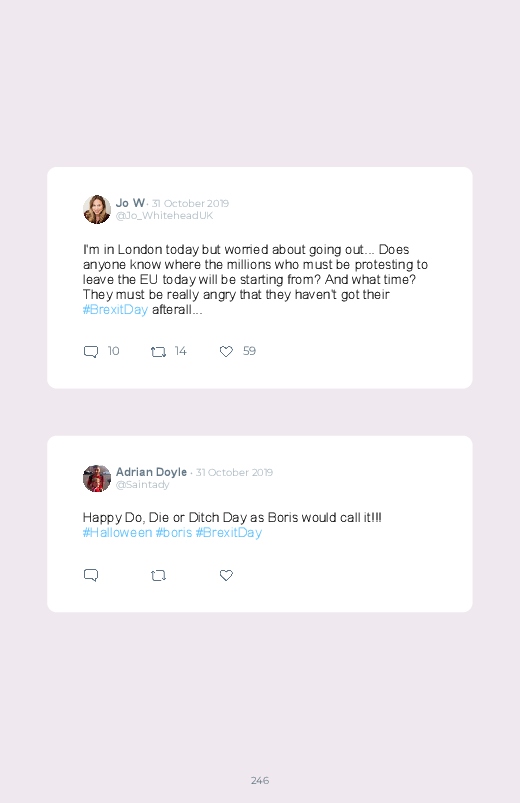Open the @Jo_WhiteheadUK handle
The image size is (520, 803).
164,216
